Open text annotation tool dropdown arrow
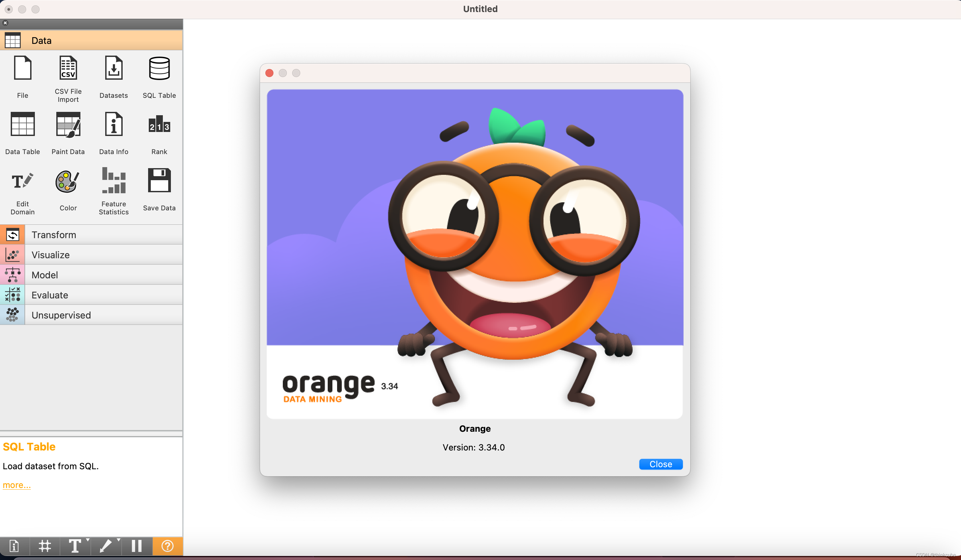The image size is (961, 560). [x=88, y=540]
